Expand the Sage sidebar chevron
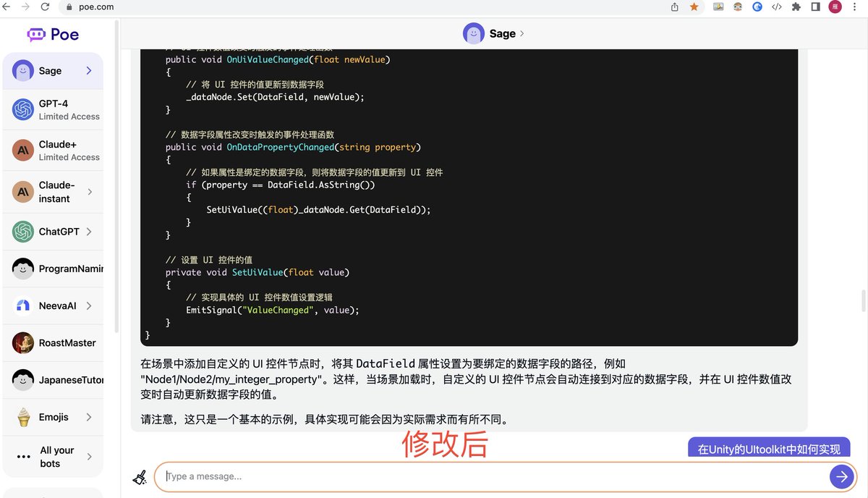 [x=89, y=70]
